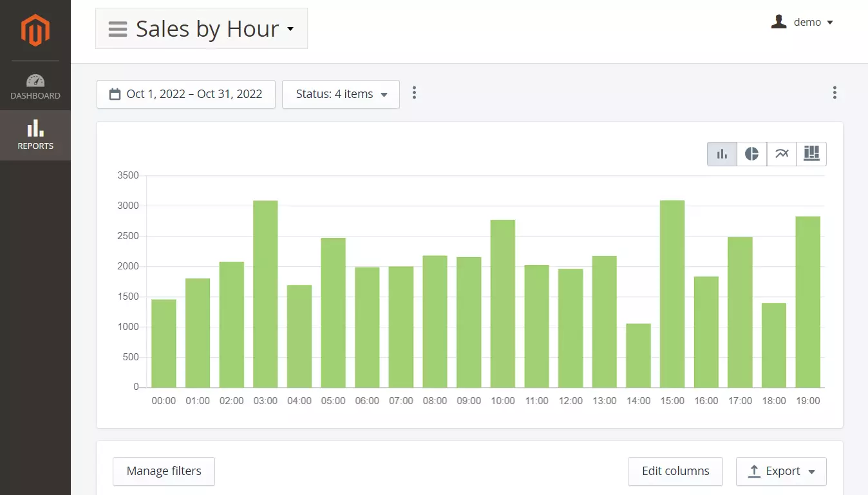Switch to pie chart view
Viewport: 868px width, 495px height.
[751, 154]
